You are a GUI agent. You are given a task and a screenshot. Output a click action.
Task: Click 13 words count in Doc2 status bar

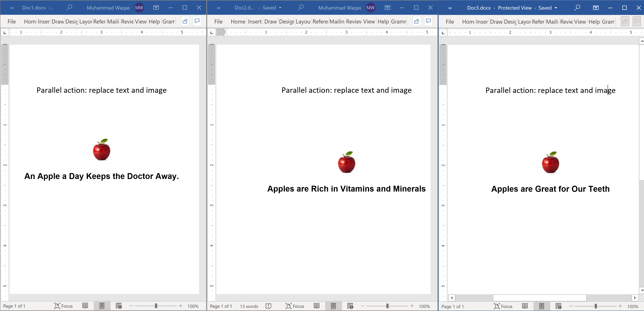pyautogui.click(x=249, y=306)
